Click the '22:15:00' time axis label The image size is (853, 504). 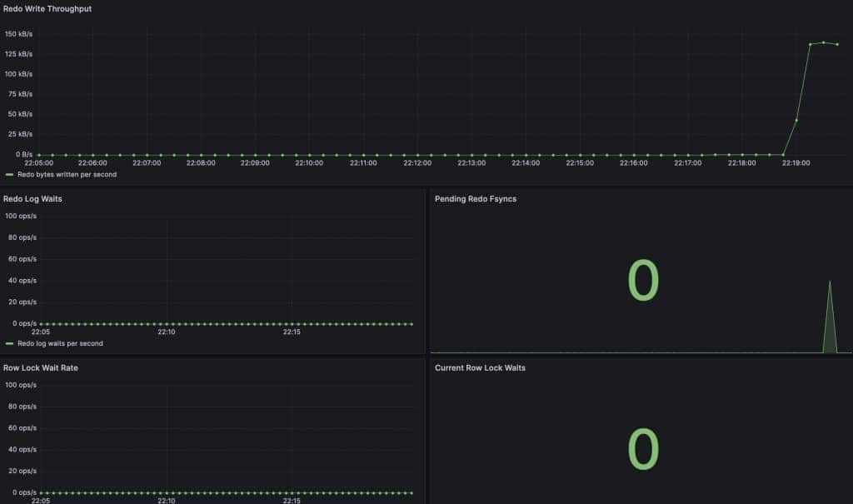(x=580, y=162)
